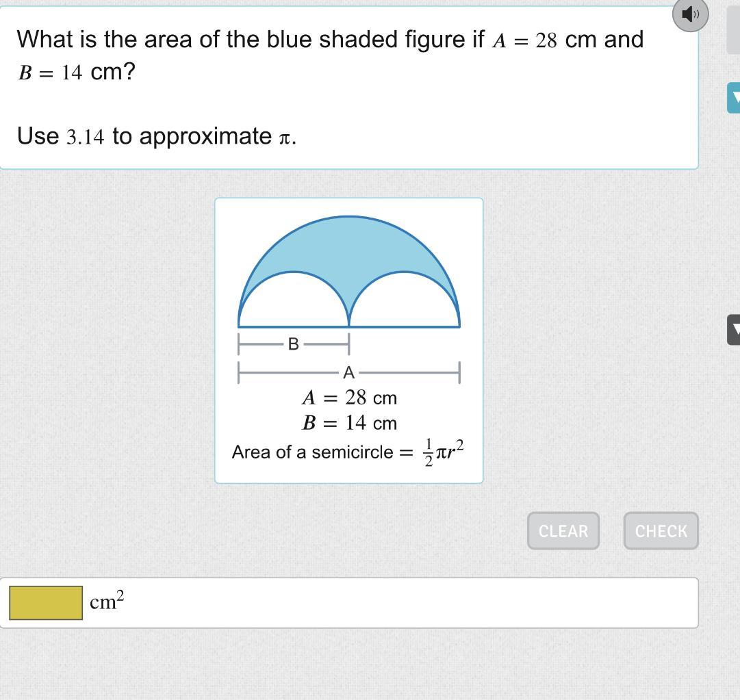740x700 pixels.
Task: Focus the yellow answer input box
Action: pyautogui.click(x=46, y=602)
